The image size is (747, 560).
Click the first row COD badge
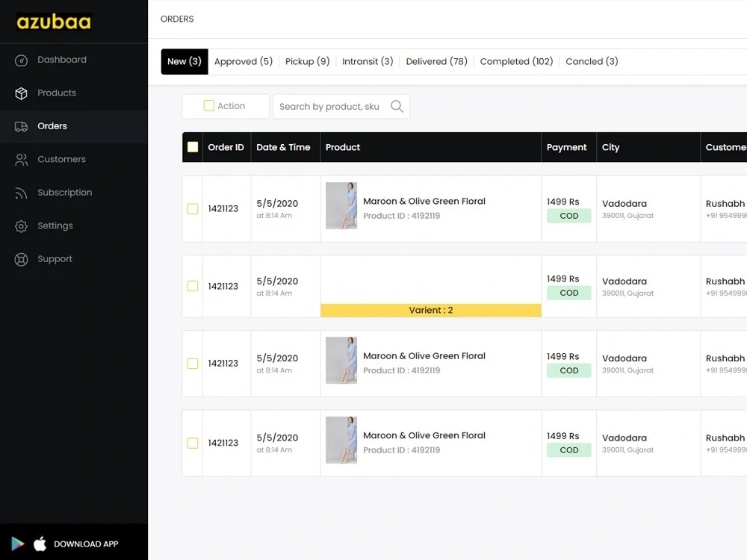click(x=568, y=216)
